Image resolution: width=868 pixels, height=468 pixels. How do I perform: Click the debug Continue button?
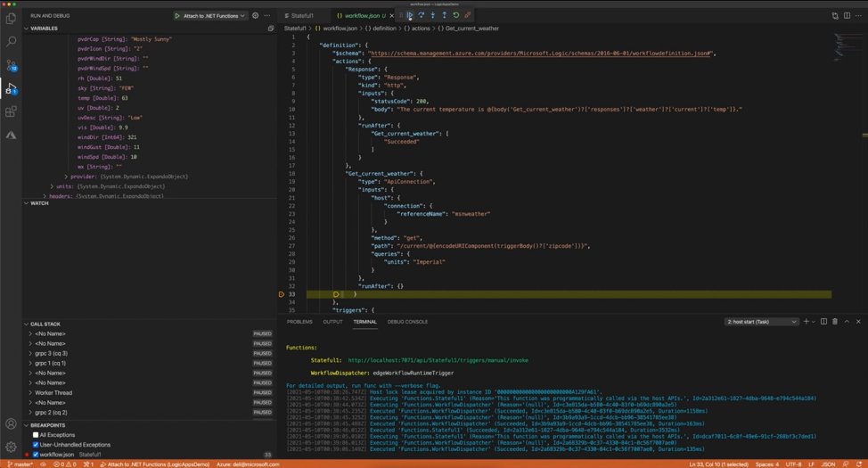pos(410,15)
